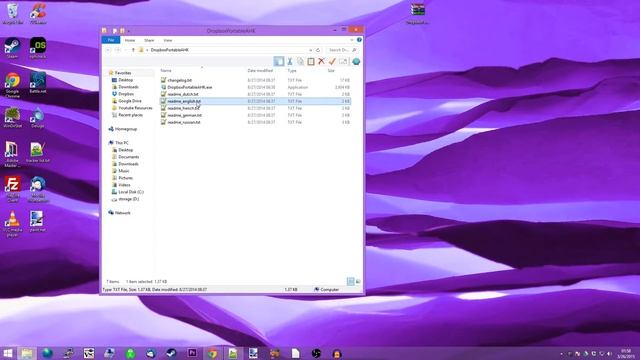Open FileZilla Client desktop shortcut

pyautogui.click(x=12, y=189)
